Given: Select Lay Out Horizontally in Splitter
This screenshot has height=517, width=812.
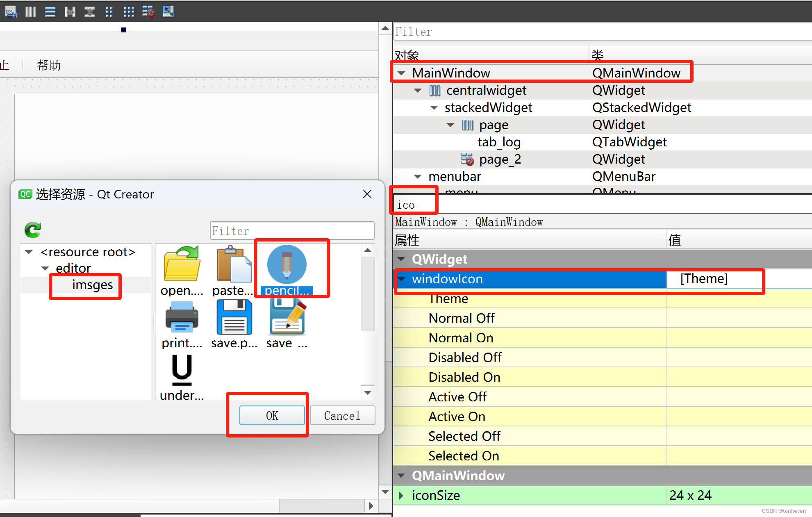Looking at the screenshot, I should (x=70, y=11).
